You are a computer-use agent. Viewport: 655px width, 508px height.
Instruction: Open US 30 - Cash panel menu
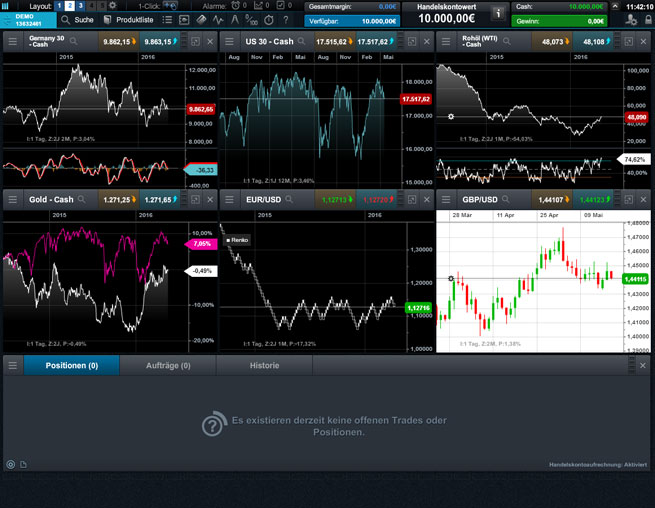click(229, 41)
